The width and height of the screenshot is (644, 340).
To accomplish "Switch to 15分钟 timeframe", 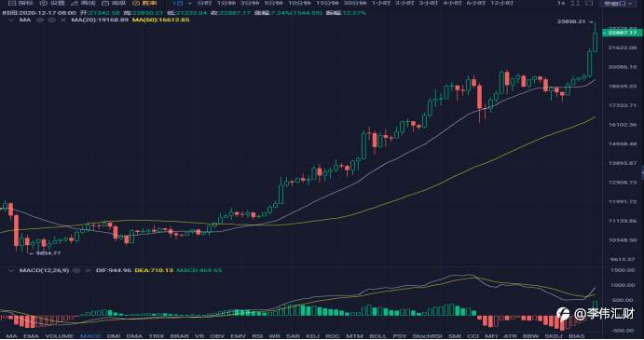I will click(x=327, y=3).
